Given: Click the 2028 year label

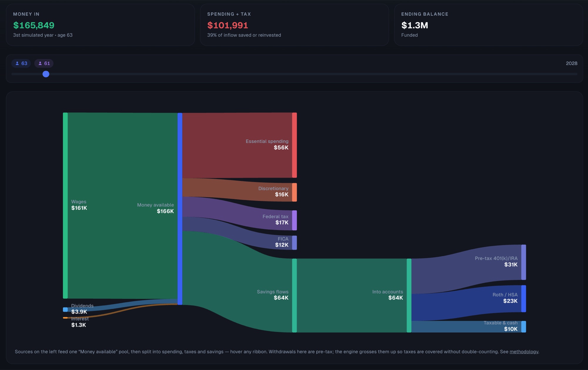Looking at the screenshot, I should [572, 63].
